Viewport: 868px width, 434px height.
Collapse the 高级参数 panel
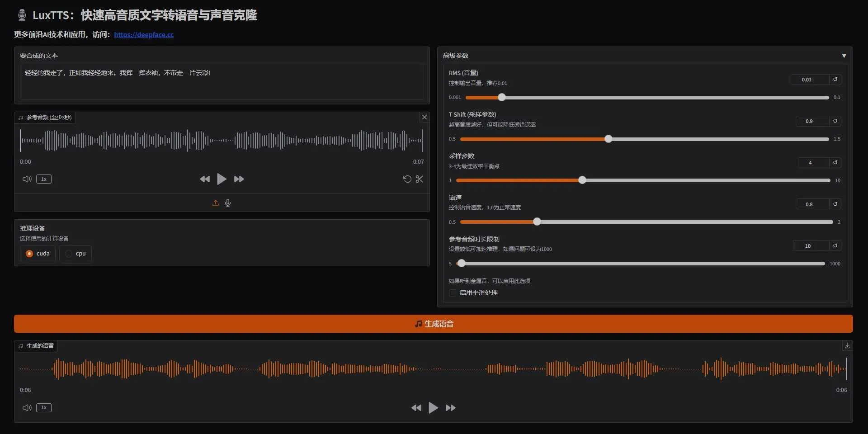point(844,55)
